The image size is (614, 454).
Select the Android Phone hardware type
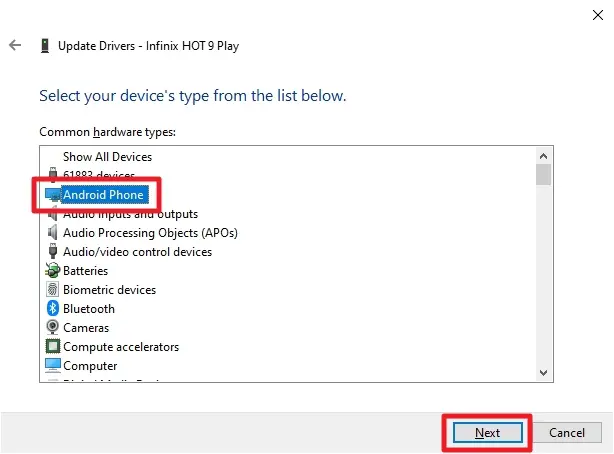103,195
